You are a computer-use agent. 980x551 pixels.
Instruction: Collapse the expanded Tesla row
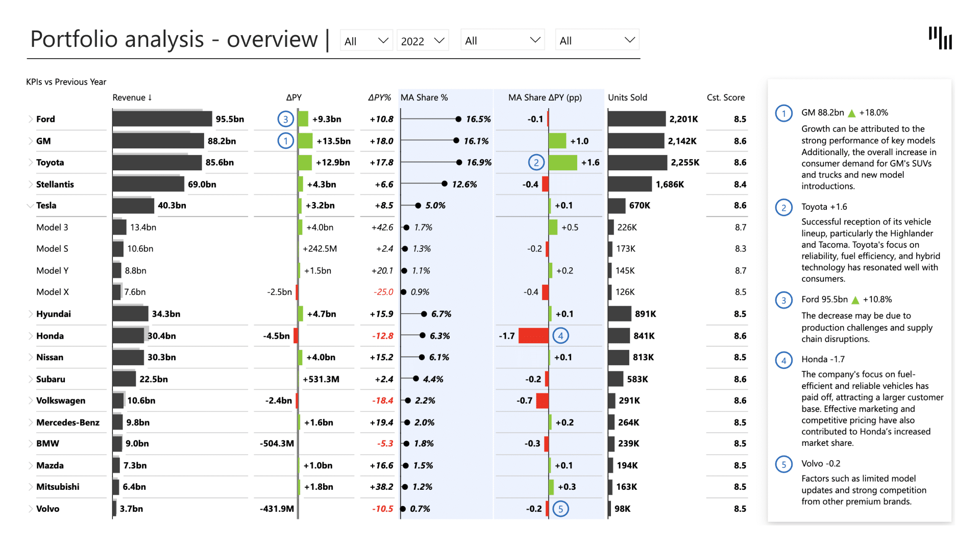click(30, 206)
